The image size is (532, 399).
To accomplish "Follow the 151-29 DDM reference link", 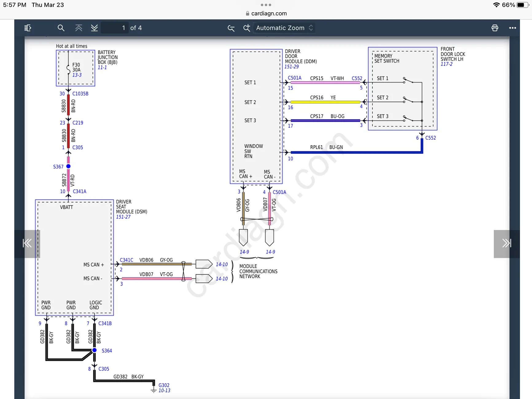I will point(291,67).
